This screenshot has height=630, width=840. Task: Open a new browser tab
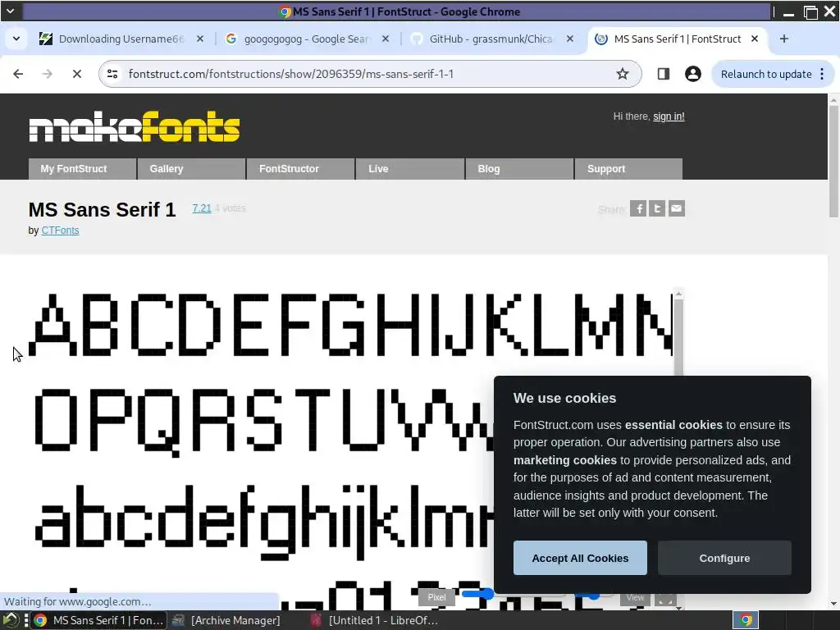pos(783,39)
